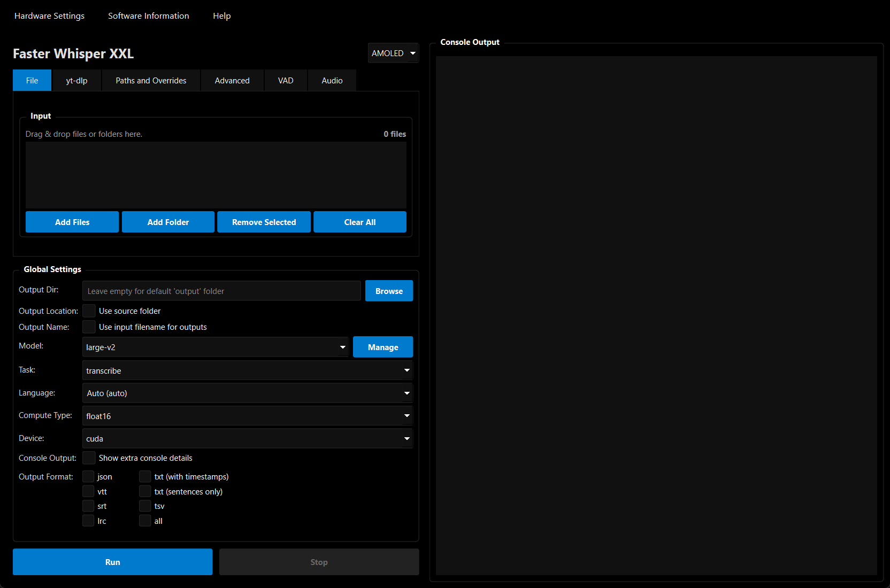Tick the tsv output format
This screenshot has width=890, height=588.
(145, 506)
